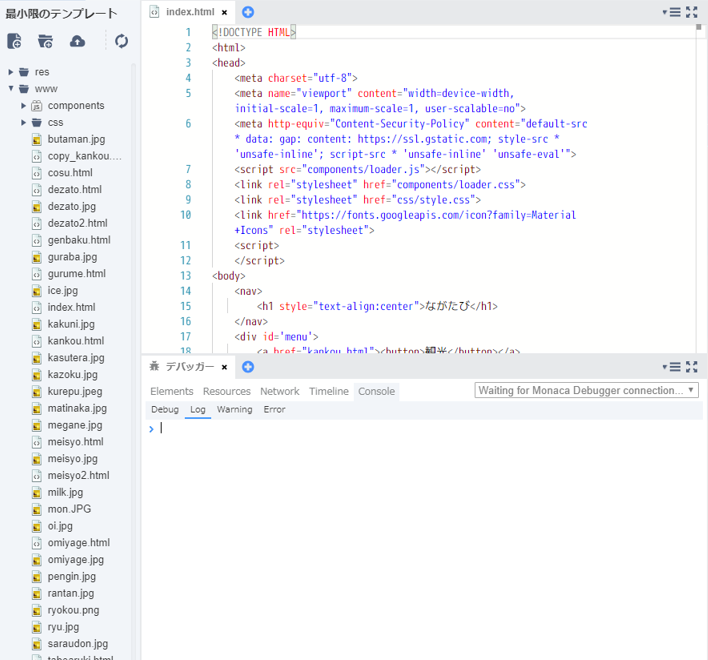This screenshot has width=708, height=660.
Task: Click the new file icon
Action: tap(14, 41)
